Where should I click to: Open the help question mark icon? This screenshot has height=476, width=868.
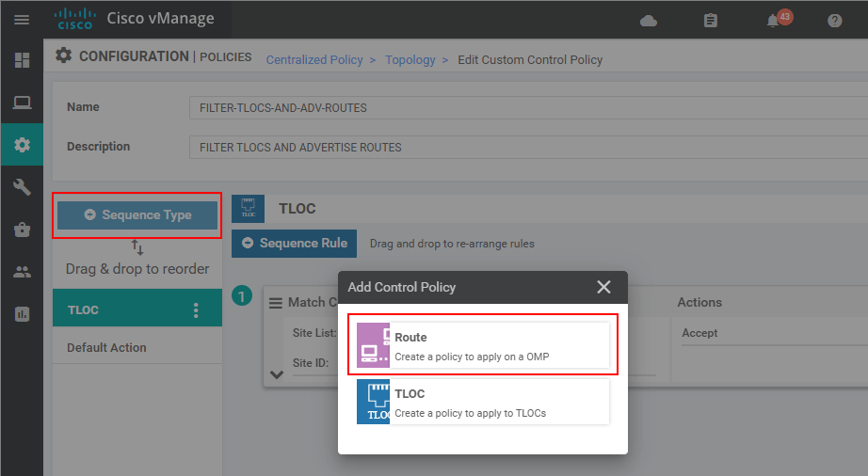coord(834,21)
